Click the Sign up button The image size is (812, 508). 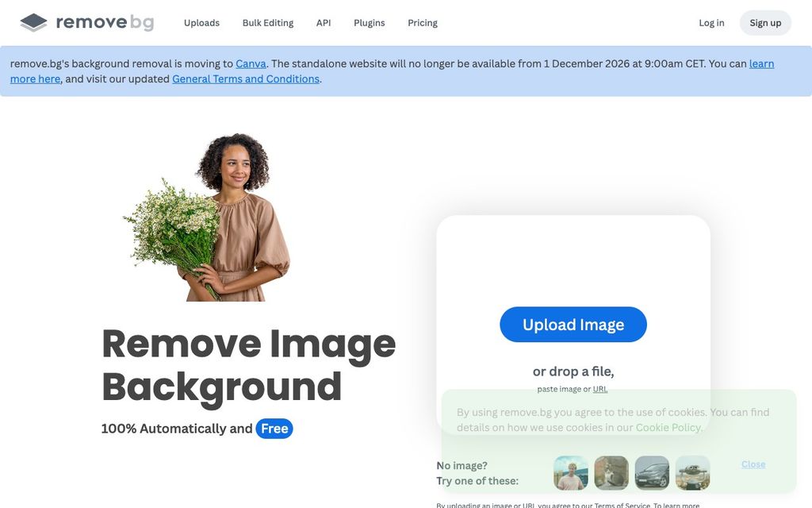click(x=765, y=23)
